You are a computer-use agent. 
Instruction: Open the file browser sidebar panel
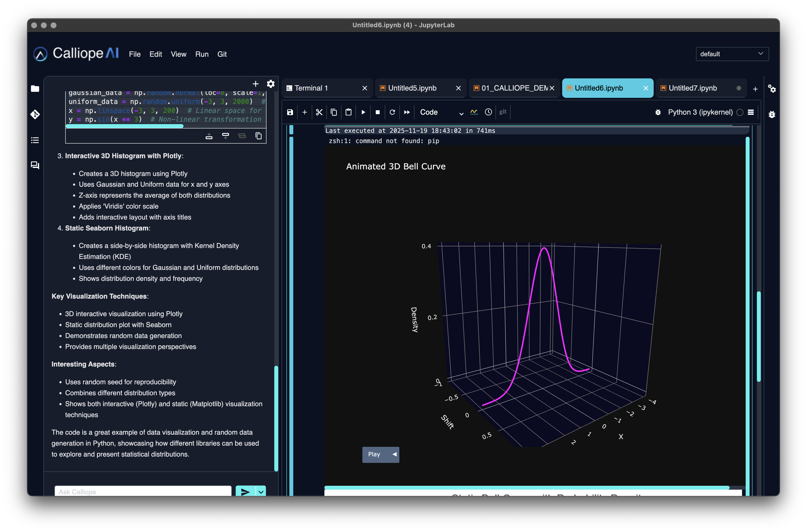[35, 89]
